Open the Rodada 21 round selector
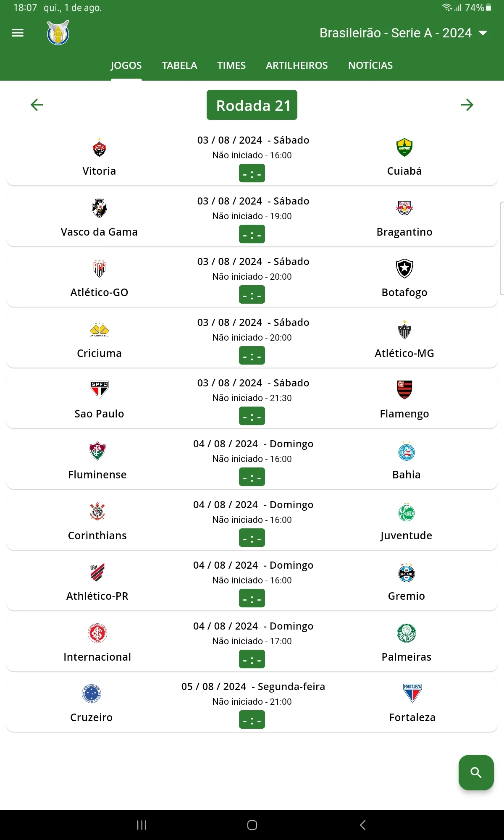This screenshot has width=504, height=840. (252, 105)
